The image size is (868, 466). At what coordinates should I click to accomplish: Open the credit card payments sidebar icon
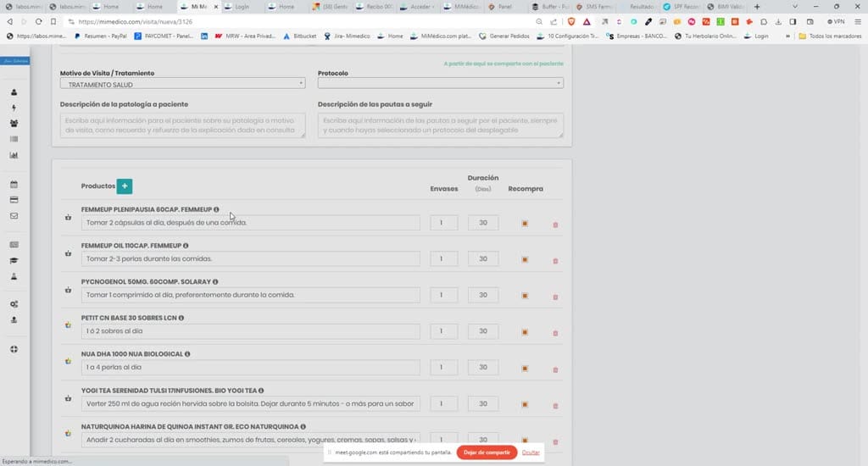14,200
